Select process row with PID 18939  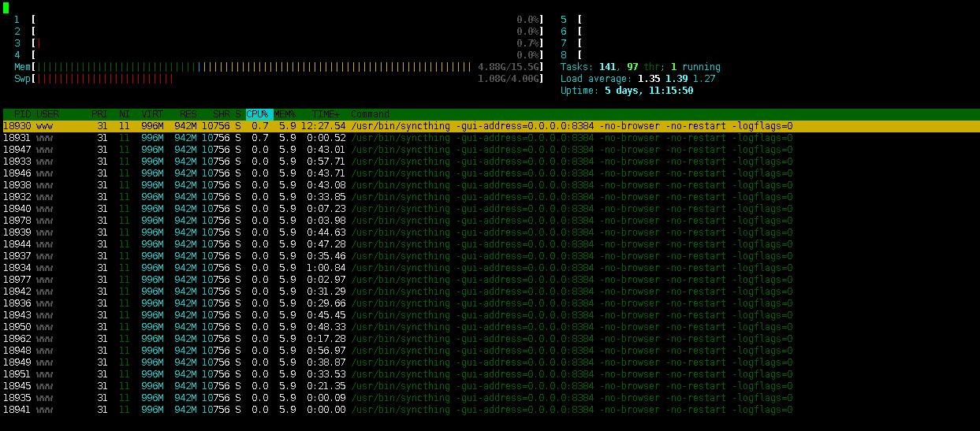tap(398, 232)
